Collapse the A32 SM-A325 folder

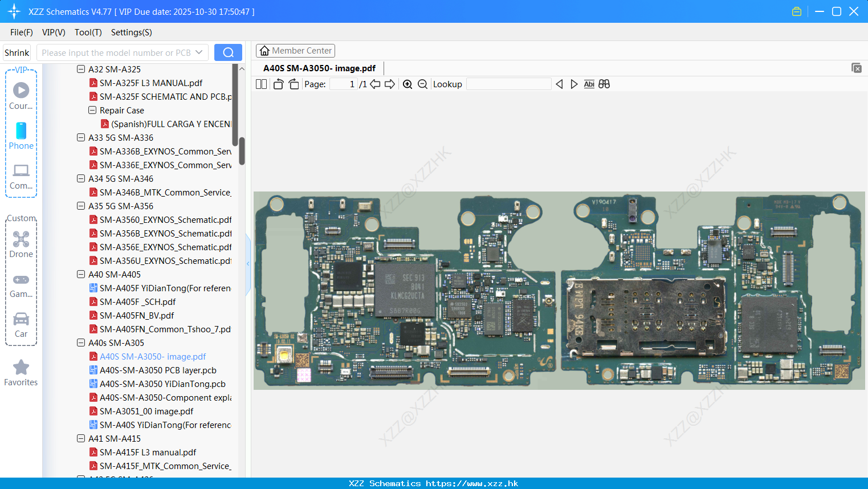click(81, 69)
